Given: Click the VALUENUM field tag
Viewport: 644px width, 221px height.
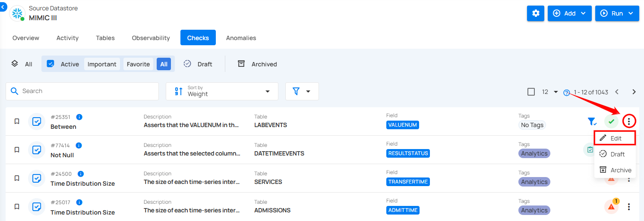Looking at the screenshot, I should (x=403, y=125).
